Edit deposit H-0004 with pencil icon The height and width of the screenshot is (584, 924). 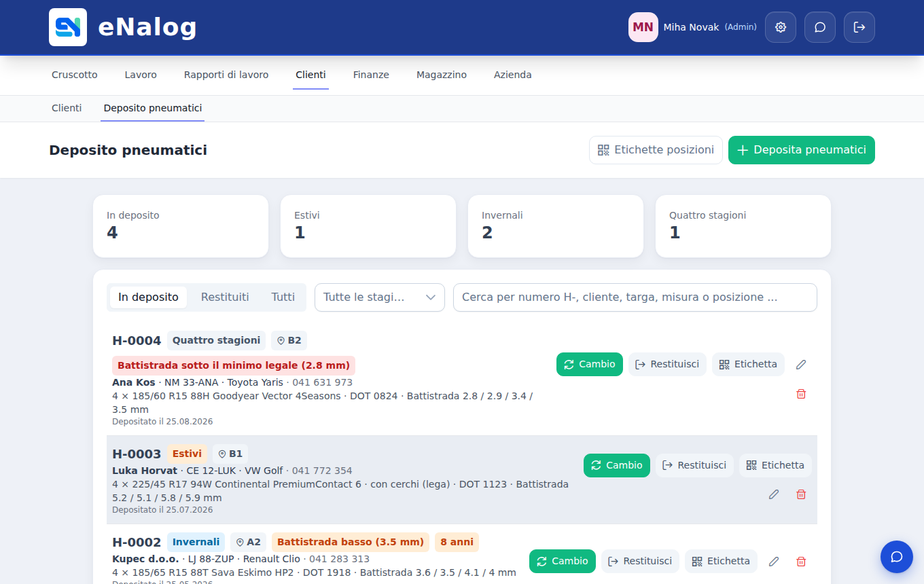[x=801, y=365]
